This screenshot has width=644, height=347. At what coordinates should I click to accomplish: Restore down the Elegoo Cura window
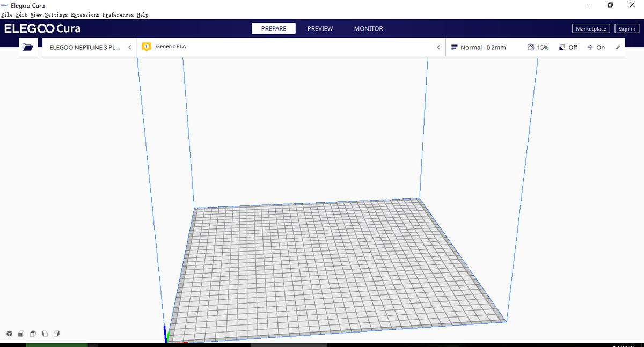pyautogui.click(x=610, y=5)
